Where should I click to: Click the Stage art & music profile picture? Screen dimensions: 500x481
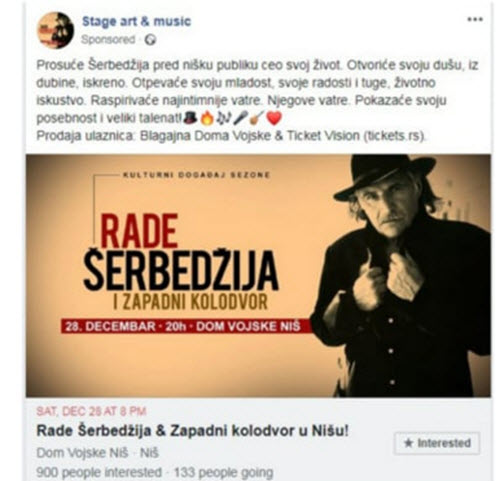(x=55, y=30)
